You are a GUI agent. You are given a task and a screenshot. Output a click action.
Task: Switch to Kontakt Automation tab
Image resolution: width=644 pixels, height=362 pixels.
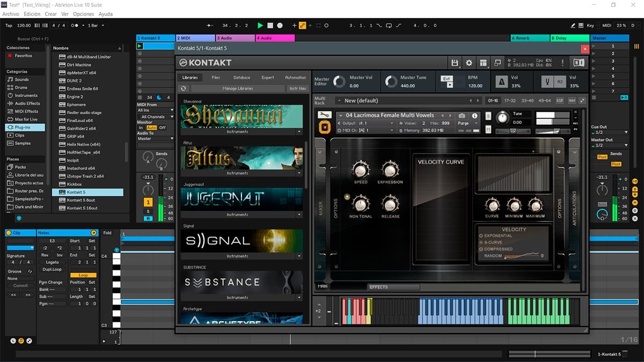(295, 78)
